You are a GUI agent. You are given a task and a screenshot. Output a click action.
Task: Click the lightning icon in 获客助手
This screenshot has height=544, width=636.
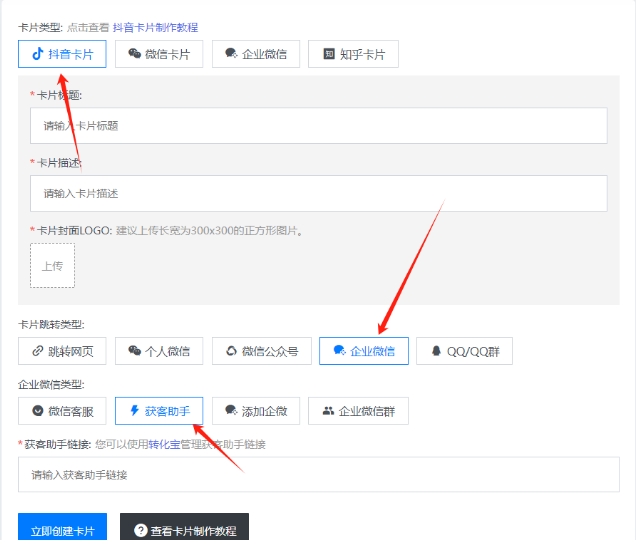pos(135,410)
